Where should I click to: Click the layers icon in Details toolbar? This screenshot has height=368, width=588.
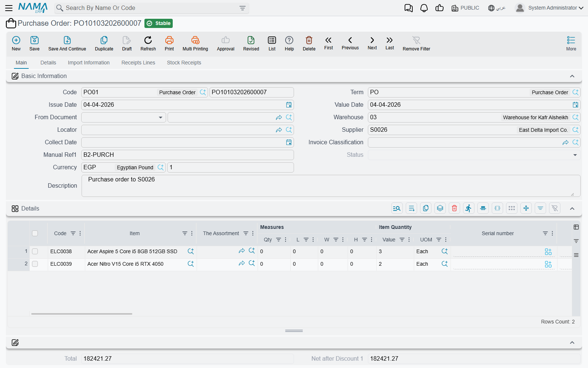(x=440, y=208)
